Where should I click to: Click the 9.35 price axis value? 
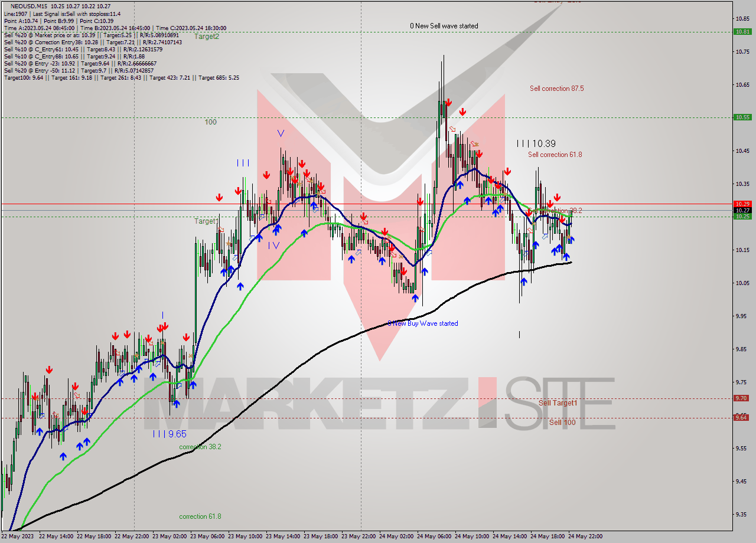(x=741, y=515)
